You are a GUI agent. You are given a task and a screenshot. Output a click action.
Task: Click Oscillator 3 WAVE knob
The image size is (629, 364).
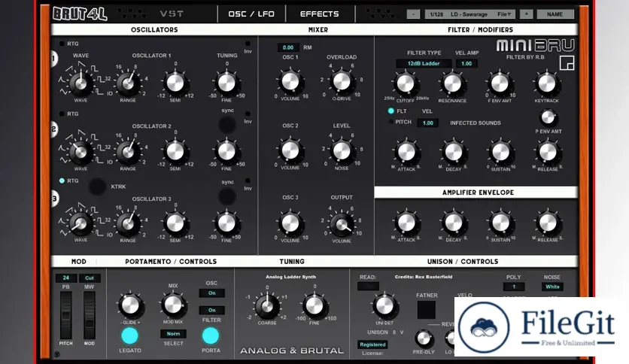coord(81,223)
